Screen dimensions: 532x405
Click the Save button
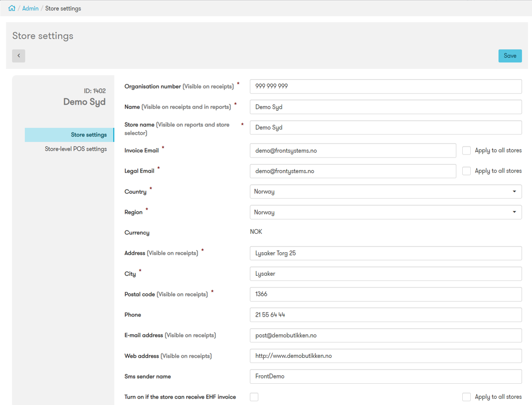tap(510, 56)
